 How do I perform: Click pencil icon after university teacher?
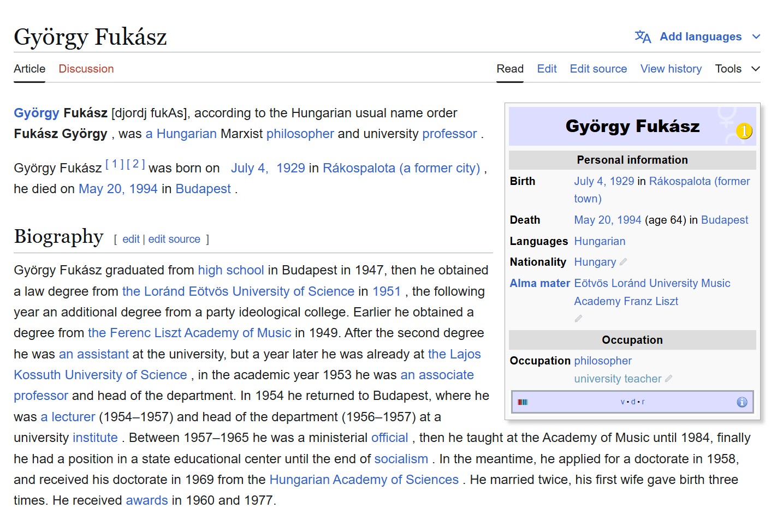(x=668, y=378)
